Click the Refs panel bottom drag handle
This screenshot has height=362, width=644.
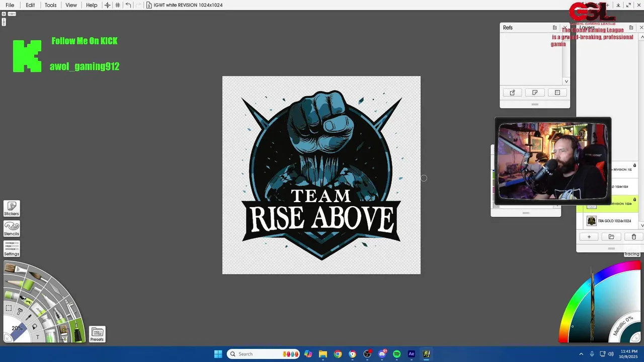tap(535, 105)
